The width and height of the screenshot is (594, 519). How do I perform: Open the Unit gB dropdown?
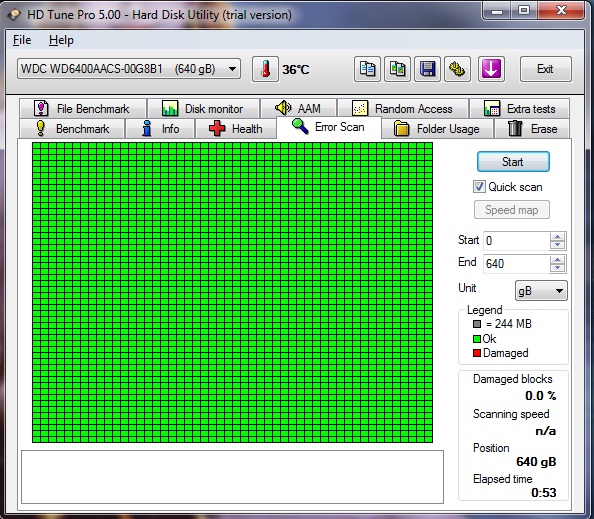(x=541, y=291)
